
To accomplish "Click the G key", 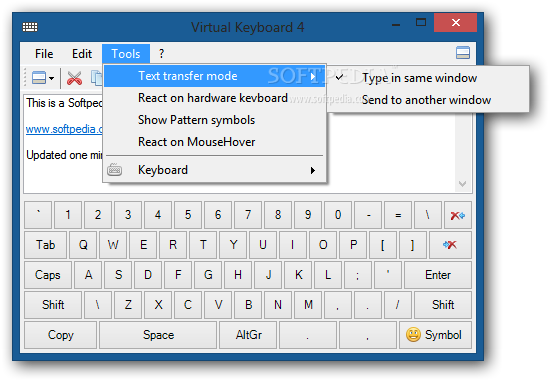I will click(x=208, y=275).
